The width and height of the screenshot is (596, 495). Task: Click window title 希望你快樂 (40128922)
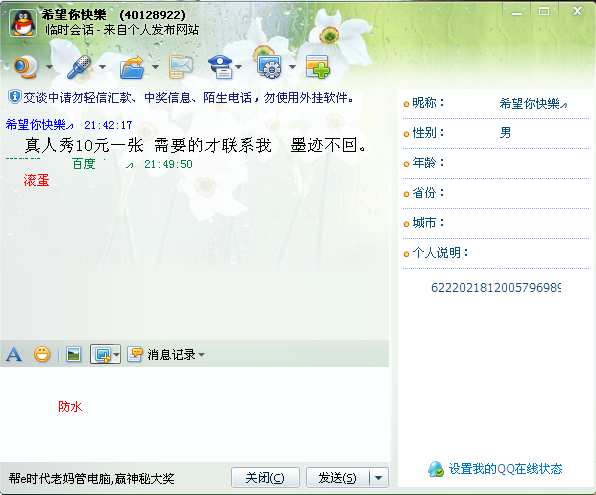pyautogui.click(x=113, y=15)
